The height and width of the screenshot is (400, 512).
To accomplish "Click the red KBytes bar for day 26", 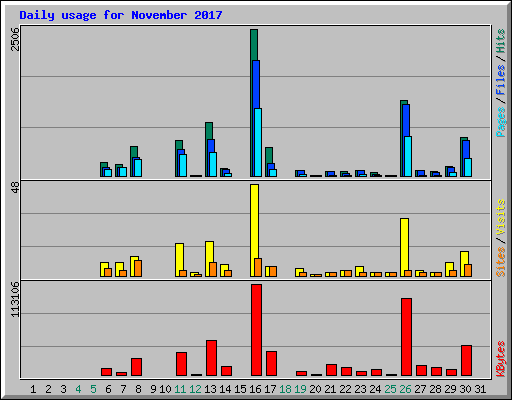I will click(407, 337).
